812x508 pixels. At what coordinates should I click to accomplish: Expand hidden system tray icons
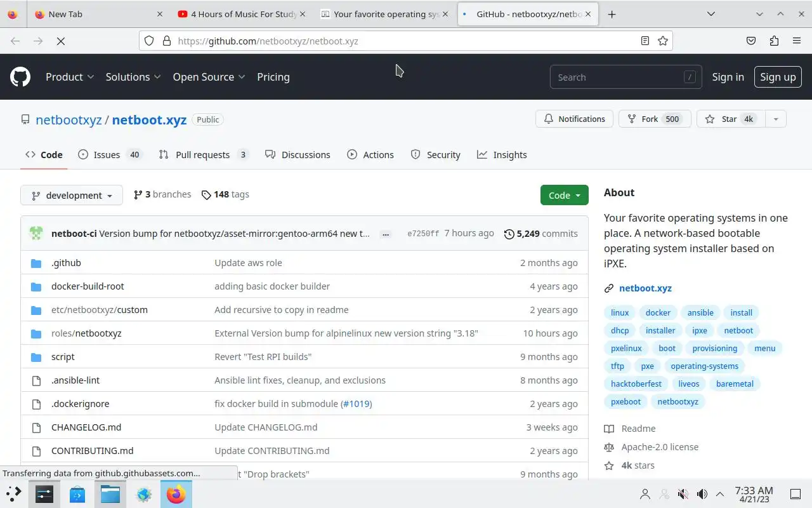(x=720, y=494)
